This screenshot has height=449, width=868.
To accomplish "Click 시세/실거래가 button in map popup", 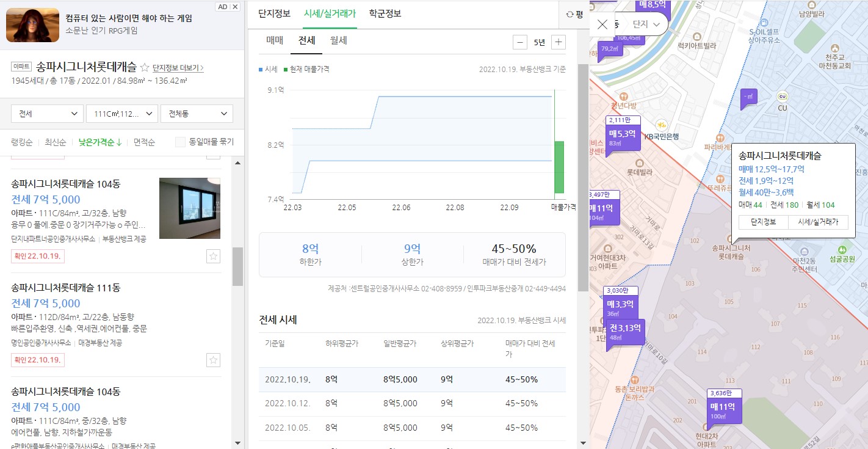I will pyautogui.click(x=818, y=222).
